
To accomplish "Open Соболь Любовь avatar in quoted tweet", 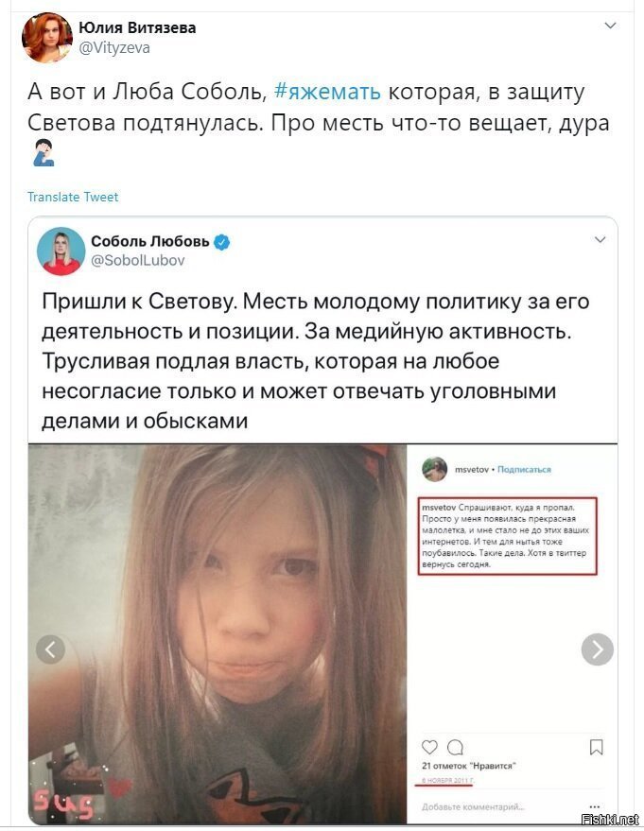I will (x=61, y=251).
